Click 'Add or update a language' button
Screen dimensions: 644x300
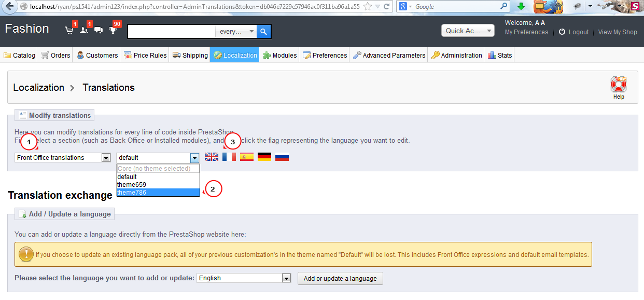tap(340, 279)
